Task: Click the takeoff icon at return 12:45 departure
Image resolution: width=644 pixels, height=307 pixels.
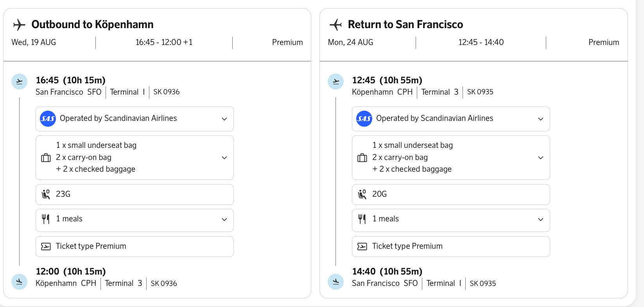Action: point(335,82)
